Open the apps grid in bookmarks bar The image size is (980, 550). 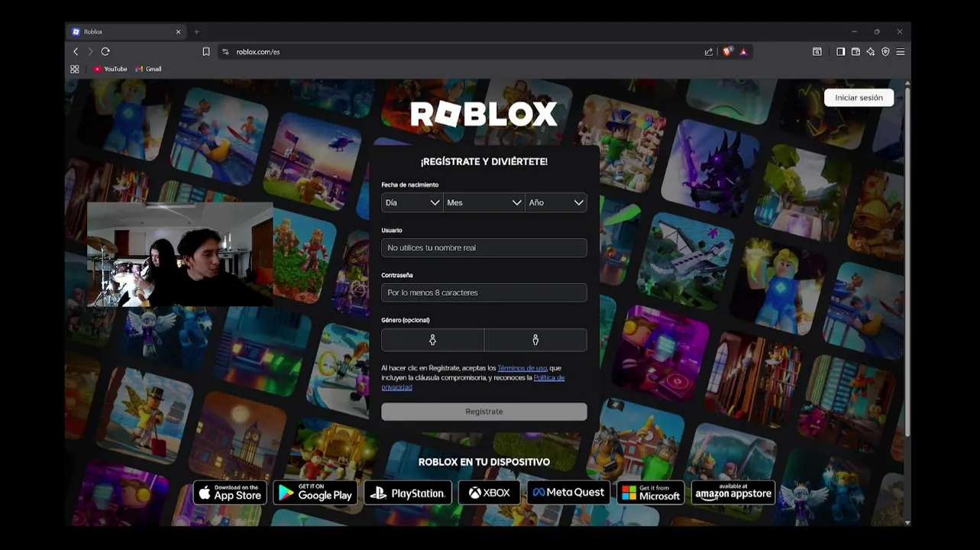(75, 69)
